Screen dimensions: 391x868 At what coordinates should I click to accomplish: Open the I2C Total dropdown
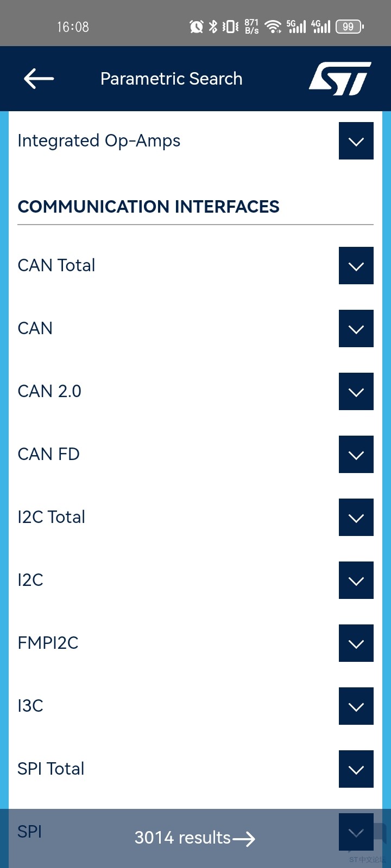(x=356, y=518)
